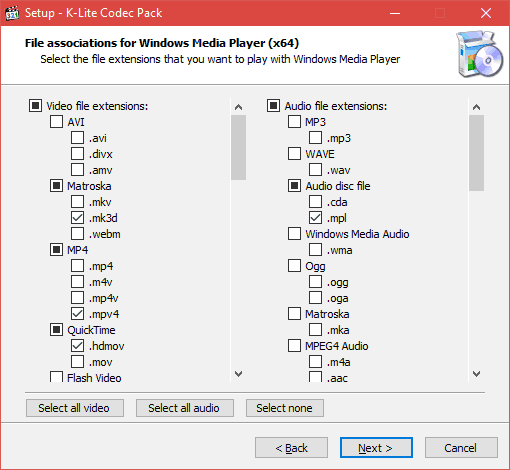Proceed with the Next button

coord(376,448)
